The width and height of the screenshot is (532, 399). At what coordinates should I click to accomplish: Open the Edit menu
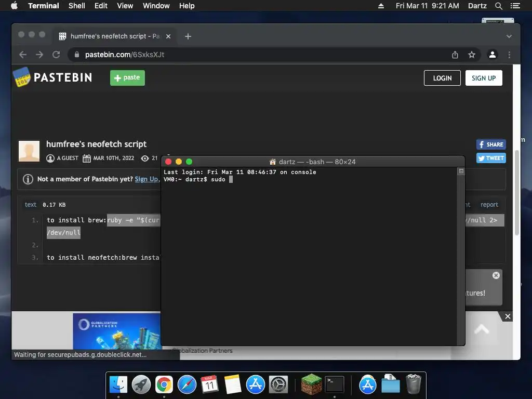pos(101,6)
